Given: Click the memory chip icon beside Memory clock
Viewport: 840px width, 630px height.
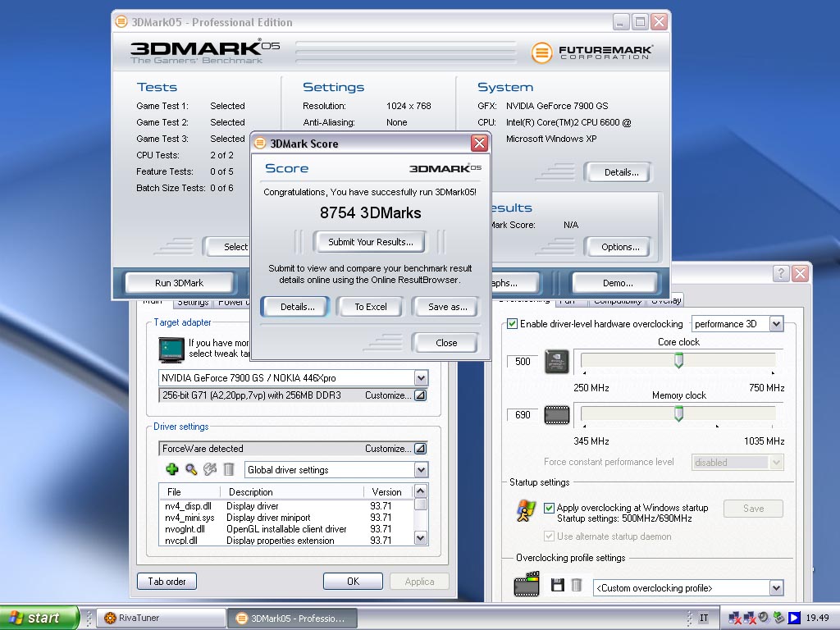Looking at the screenshot, I should click(x=557, y=414).
